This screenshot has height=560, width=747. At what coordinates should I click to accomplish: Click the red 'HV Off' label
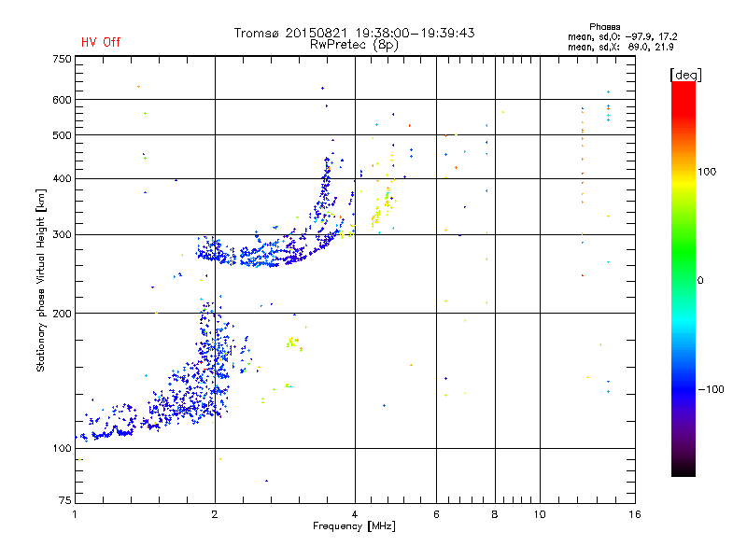(x=101, y=42)
